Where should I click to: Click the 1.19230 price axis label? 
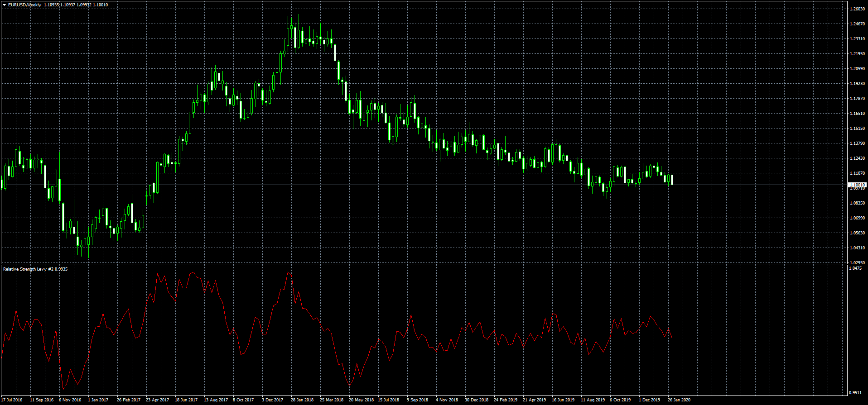(x=858, y=84)
